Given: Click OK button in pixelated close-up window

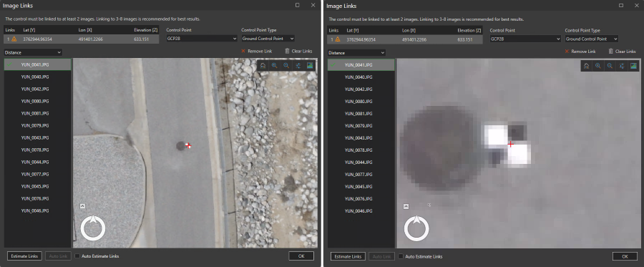Looking at the screenshot, I should point(625,256).
